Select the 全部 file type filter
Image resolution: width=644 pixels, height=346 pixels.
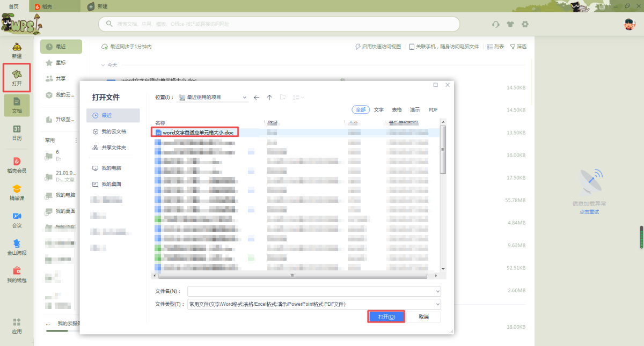pos(361,109)
